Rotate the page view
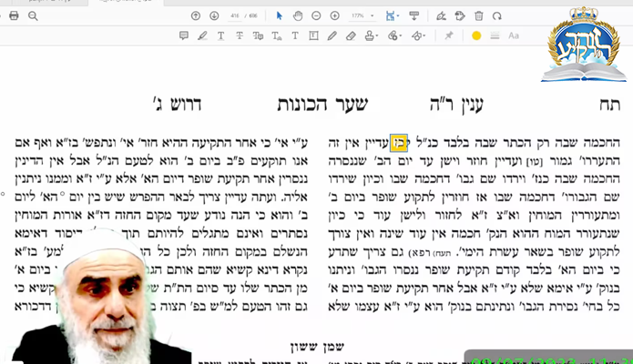 pos(498,15)
